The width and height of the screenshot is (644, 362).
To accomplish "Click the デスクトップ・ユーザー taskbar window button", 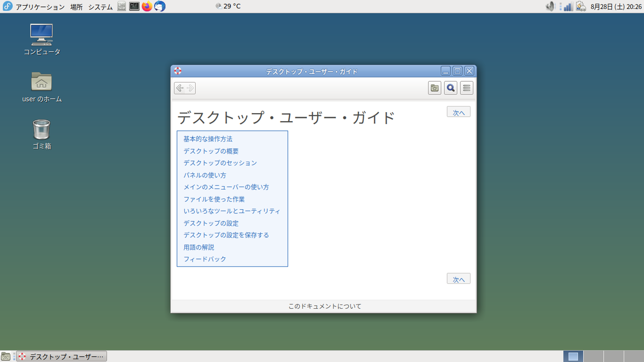I will tap(62, 356).
